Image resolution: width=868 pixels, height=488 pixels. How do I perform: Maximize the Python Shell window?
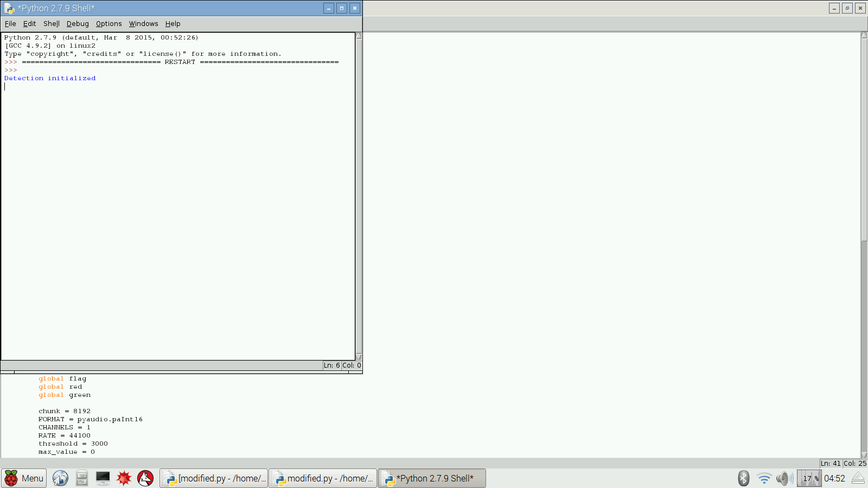tap(342, 8)
